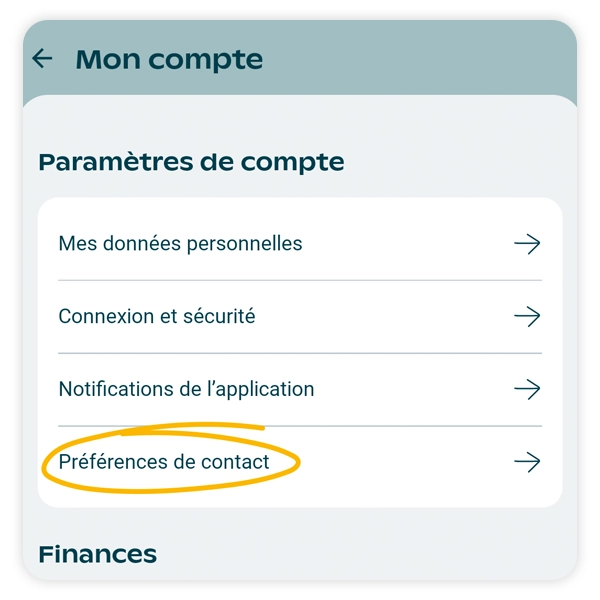Tap the arrow for Préférences de contact
This screenshot has width=600, height=600.
pyautogui.click(x=526, y=462)
